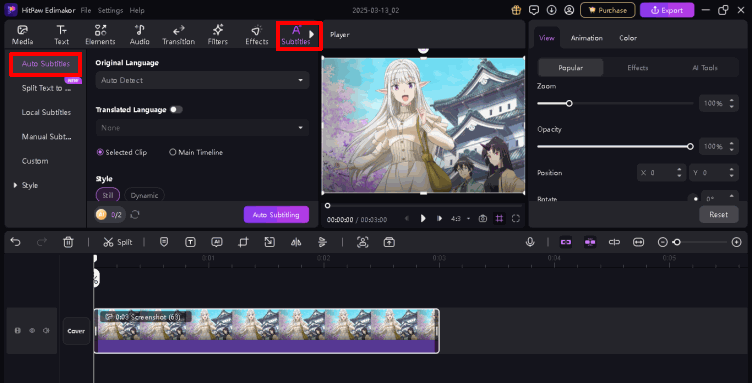Screen dimensions: 753x384
Task: Open the Media panel
Action: point(22,35)
